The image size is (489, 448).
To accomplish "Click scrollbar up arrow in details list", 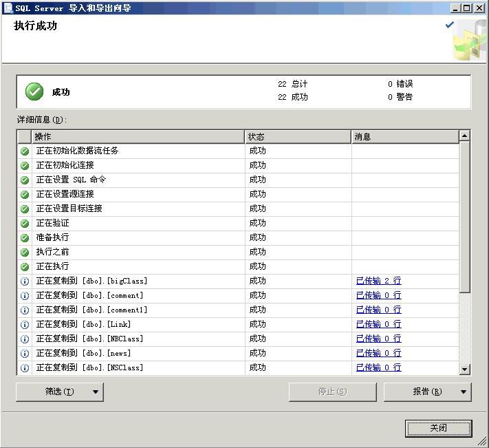I will (x=464, y=136).
